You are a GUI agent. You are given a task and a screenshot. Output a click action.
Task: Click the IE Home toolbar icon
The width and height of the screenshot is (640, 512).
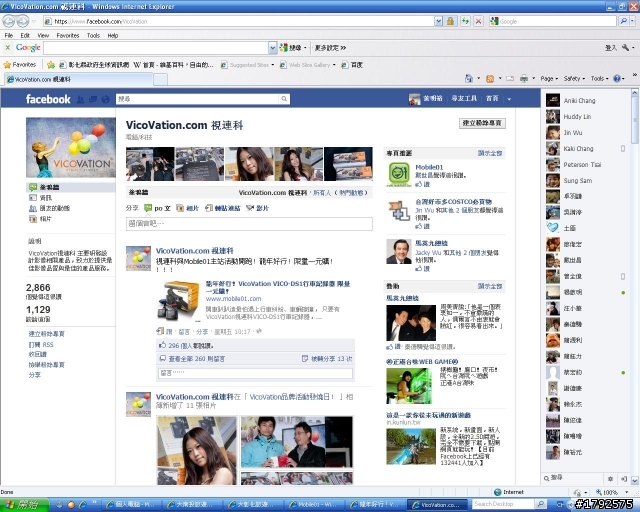pos(469,78)
